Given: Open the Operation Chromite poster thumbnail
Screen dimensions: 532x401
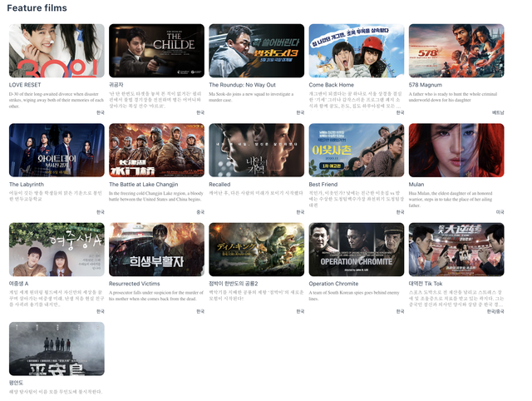Looking at the screenshot, I should [357, 250].
